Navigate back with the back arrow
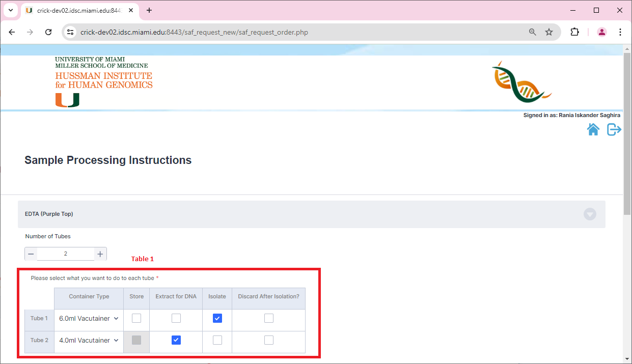632x364 pixels. (x=12, y=32)
